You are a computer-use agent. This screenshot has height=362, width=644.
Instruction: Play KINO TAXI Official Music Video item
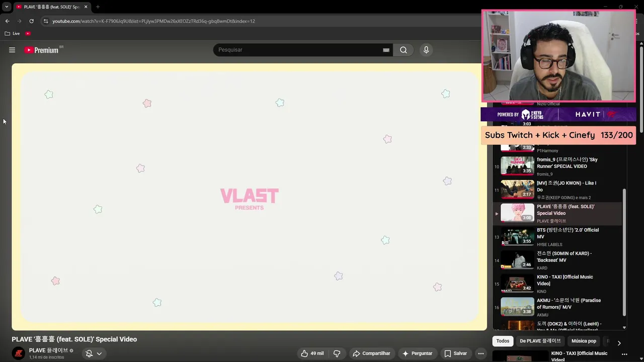(x=557, y=284)
